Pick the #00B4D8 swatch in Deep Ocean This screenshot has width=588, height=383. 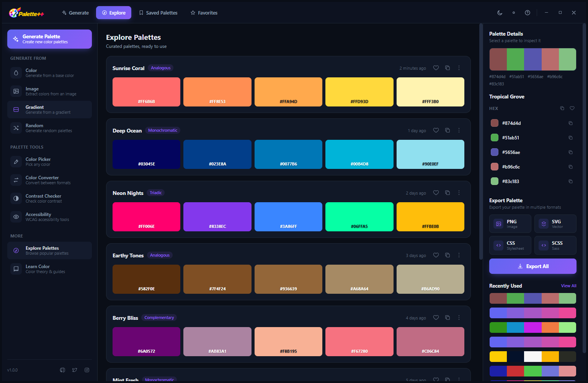(359, 154)
